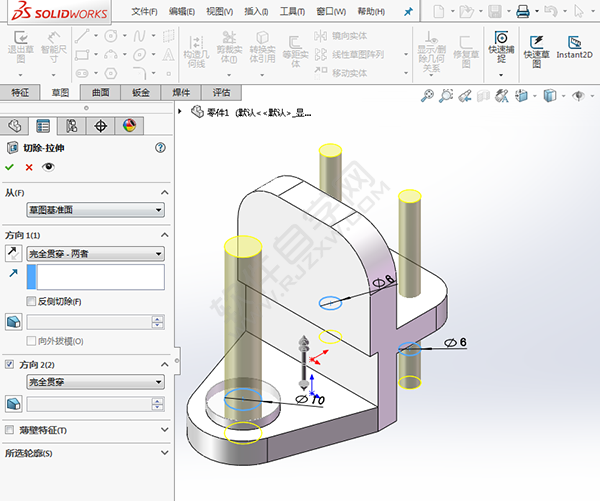
Task: Select the Rectangle sketch tool
Action: [82, 55]
